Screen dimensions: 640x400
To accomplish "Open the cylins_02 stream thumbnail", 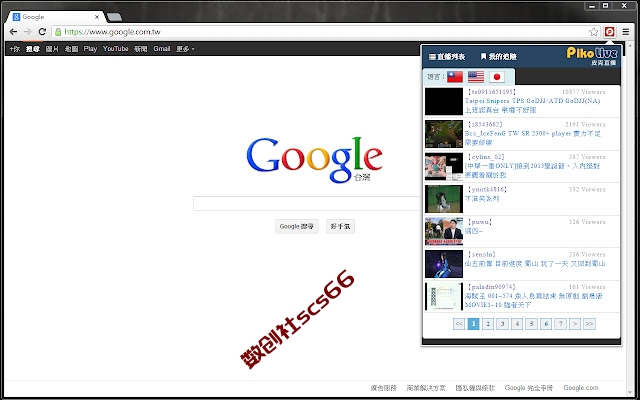I will pyautogui.click(x=444, y=167).
